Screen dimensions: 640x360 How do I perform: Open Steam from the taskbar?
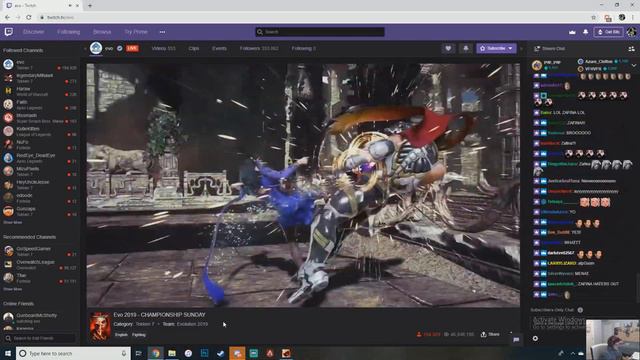[x=221, y=353]
